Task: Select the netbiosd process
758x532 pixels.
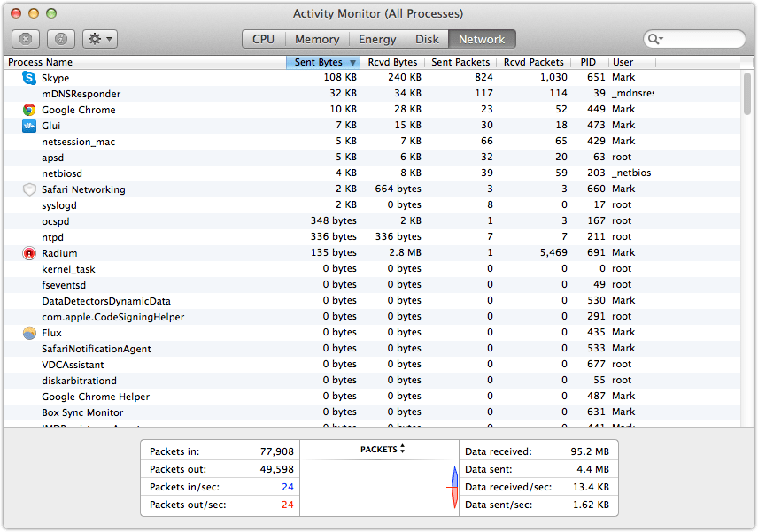Action: (372, 173)
